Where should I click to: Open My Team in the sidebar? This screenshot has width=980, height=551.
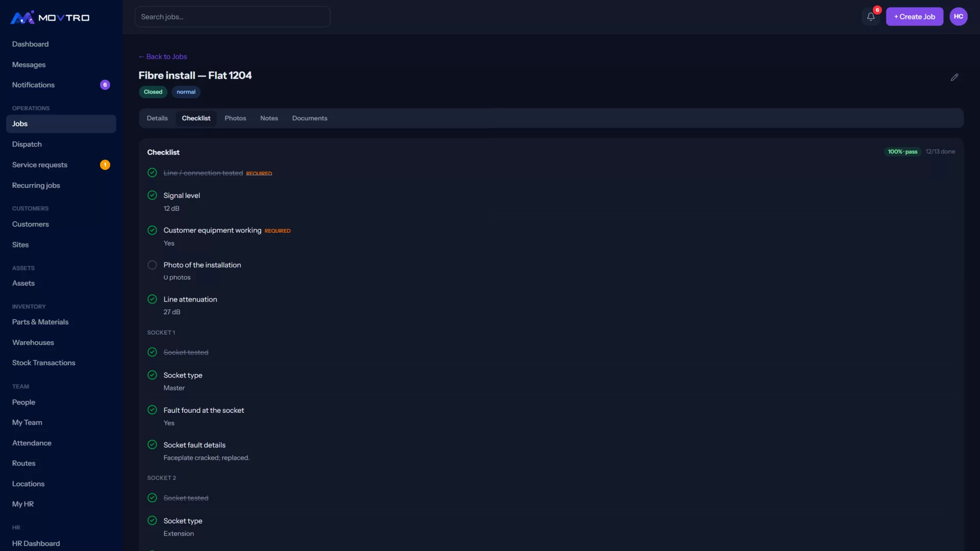tap(61, 422)
